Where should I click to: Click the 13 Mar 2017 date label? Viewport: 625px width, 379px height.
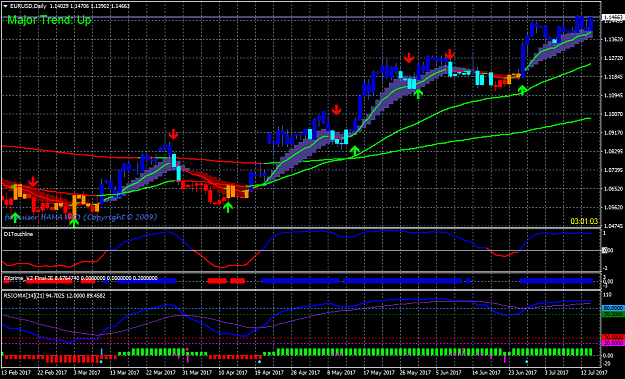point(125,373)
